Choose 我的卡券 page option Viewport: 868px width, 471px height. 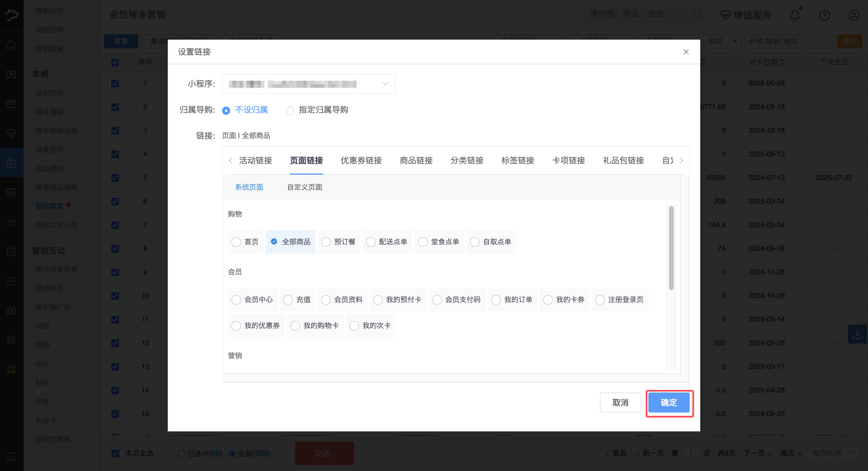pyautogui.click(x=564, y=300)
